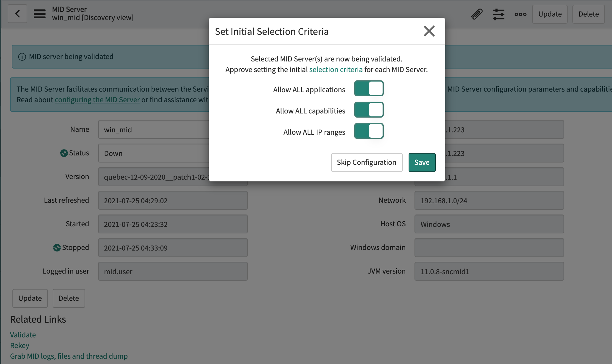Open the more options ellipsis icon
Viewport: 612px width, 364px height.
coord(520,14)
